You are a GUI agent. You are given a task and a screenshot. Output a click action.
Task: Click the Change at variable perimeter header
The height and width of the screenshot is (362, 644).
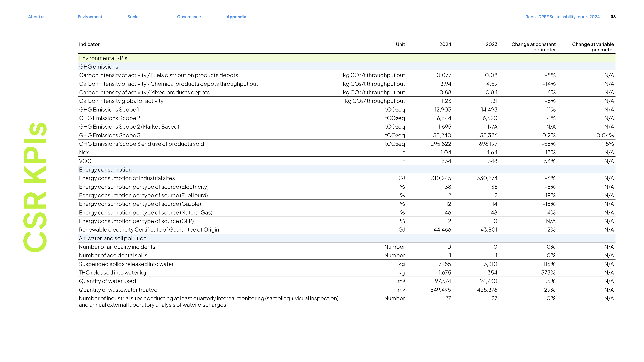593,47
